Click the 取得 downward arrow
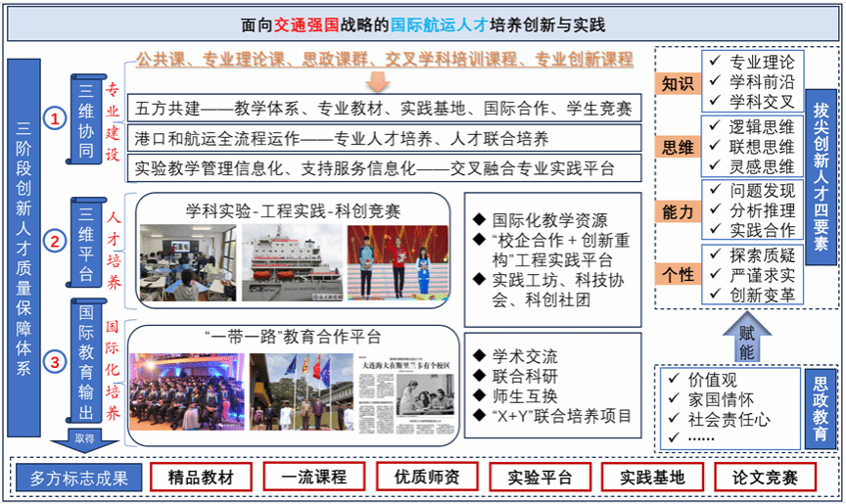This screenshot has height=504, width=846. click(x=85, y=438)
